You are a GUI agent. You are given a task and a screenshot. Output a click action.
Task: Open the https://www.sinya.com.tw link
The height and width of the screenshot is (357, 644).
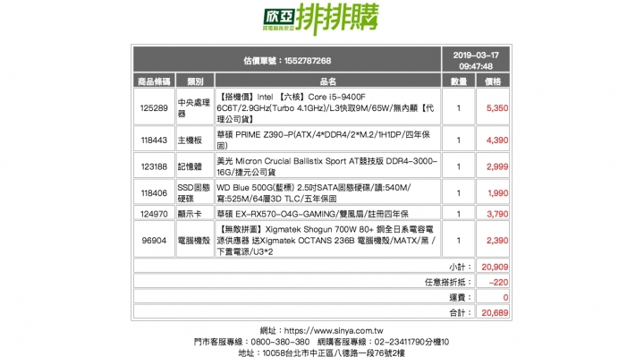click(x=334, y=331)
